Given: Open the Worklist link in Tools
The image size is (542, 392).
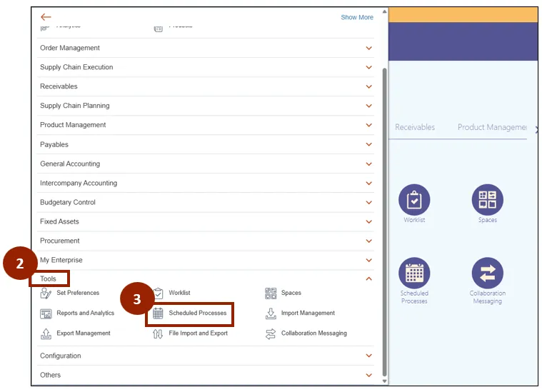Looking at the screenshot, I should tap(179, 293).
